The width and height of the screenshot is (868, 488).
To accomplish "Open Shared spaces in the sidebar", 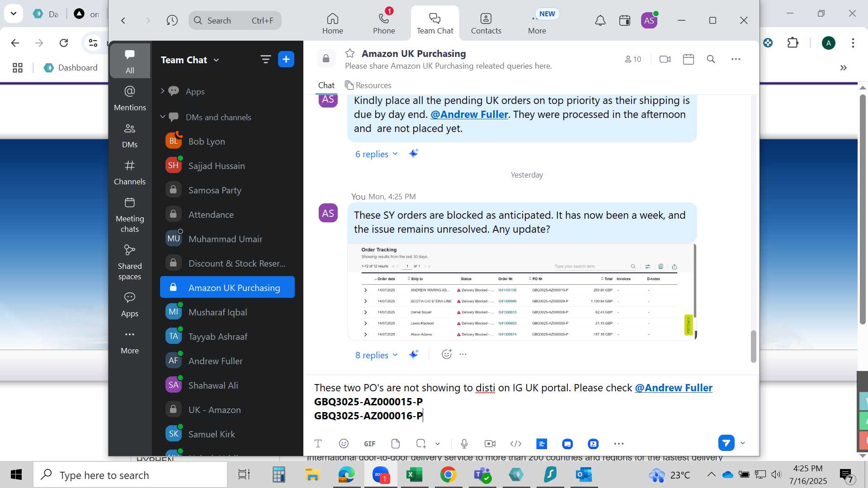I will (x=130, y=262).
